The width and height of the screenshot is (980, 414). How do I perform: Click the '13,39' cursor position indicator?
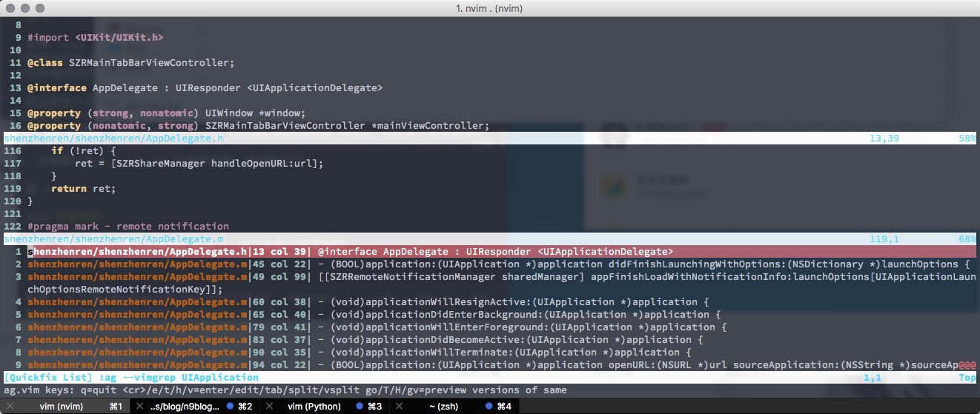884,138
